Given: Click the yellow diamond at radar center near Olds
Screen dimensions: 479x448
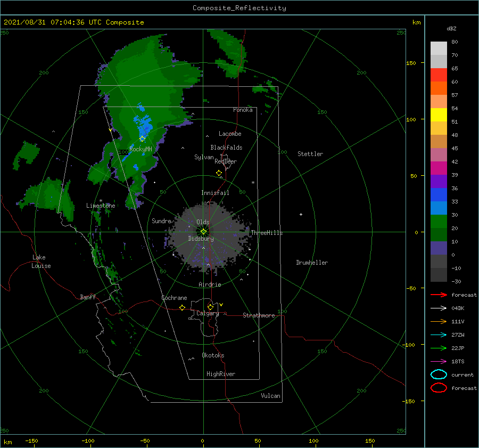Looking at the screenshot, I should 203,232.
